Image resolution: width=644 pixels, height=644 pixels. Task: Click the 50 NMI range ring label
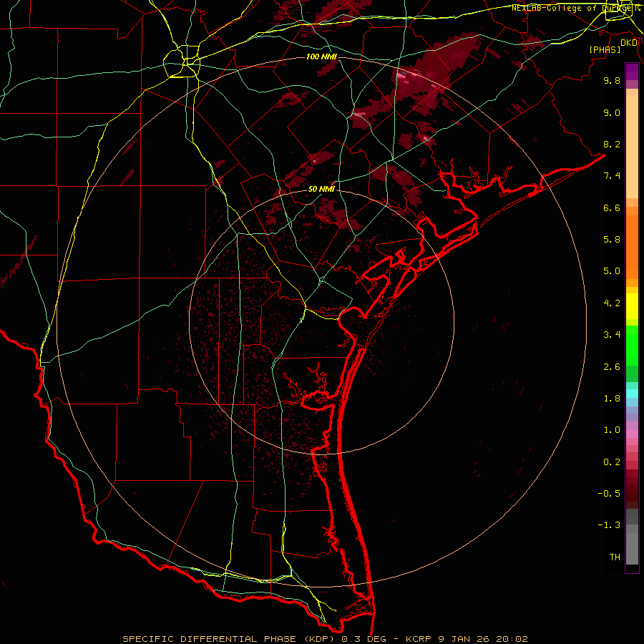321,190
